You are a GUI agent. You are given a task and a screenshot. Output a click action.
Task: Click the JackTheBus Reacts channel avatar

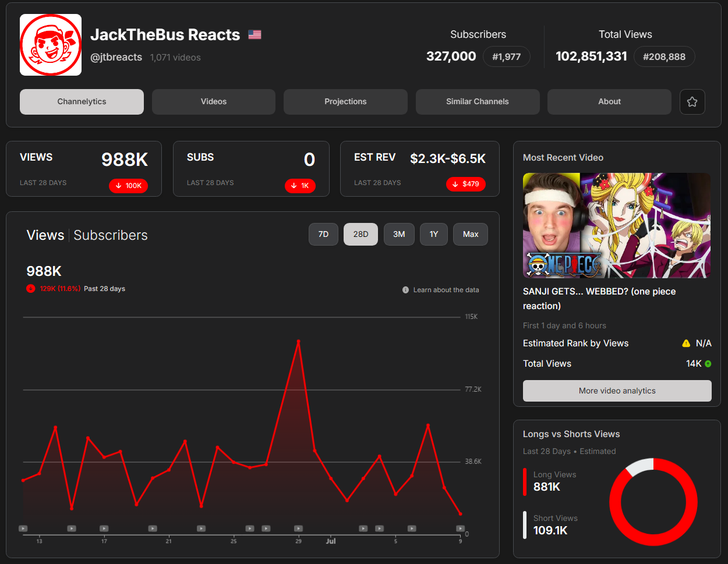(51, 45)
